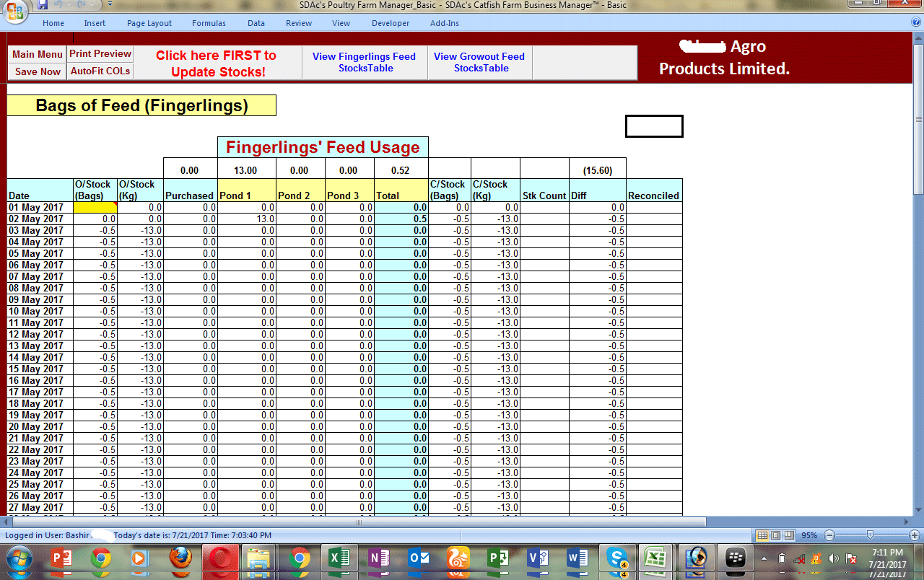Open Word from the taskbar
The width and height of the screenshot is (924, 580).
point(577,559)
